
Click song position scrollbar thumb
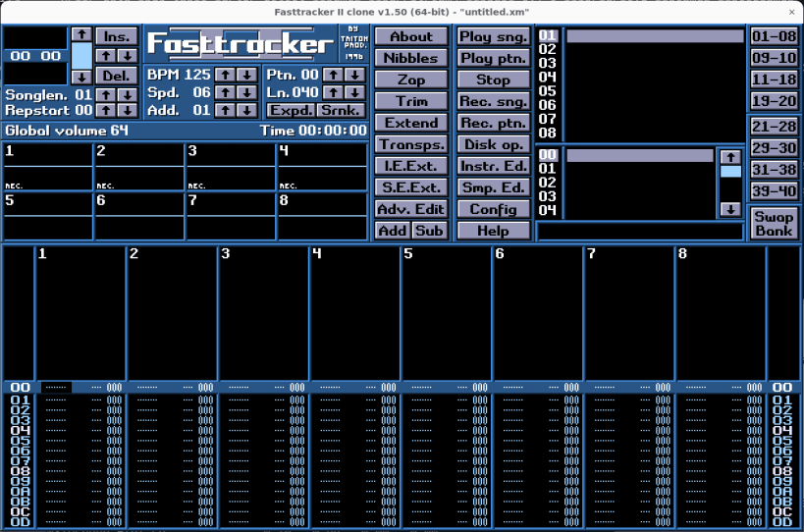[x=81, y=56]
